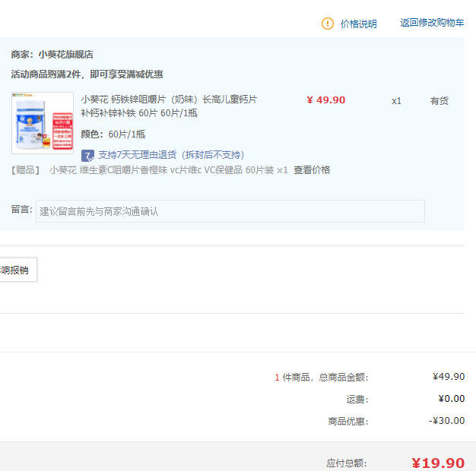Click the 颜色：60片/1瓶 option text
Image resolution: width=476 pixels, height=471 pixels.
coord(113,134)
